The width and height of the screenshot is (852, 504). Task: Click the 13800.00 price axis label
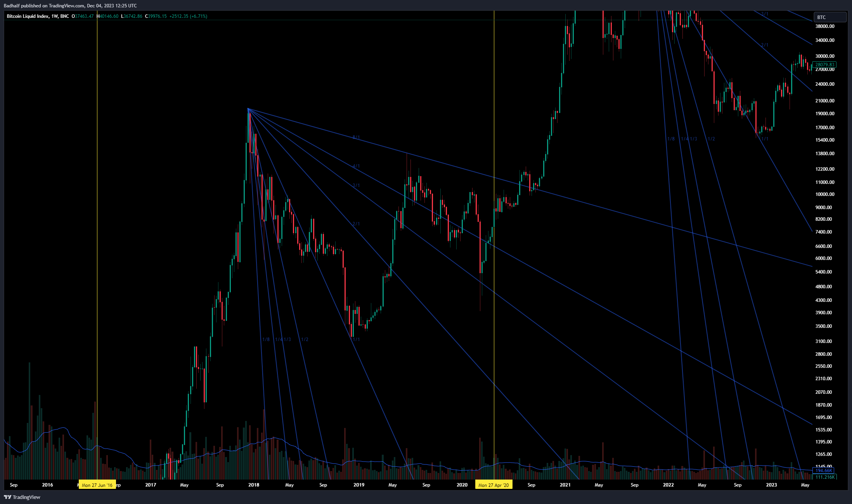pos(825,154)
